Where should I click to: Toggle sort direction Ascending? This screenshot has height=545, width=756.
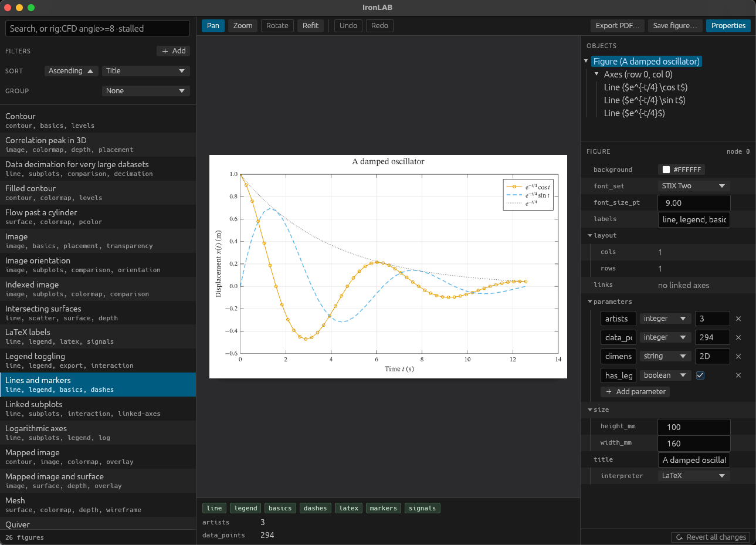click(71, 71)
